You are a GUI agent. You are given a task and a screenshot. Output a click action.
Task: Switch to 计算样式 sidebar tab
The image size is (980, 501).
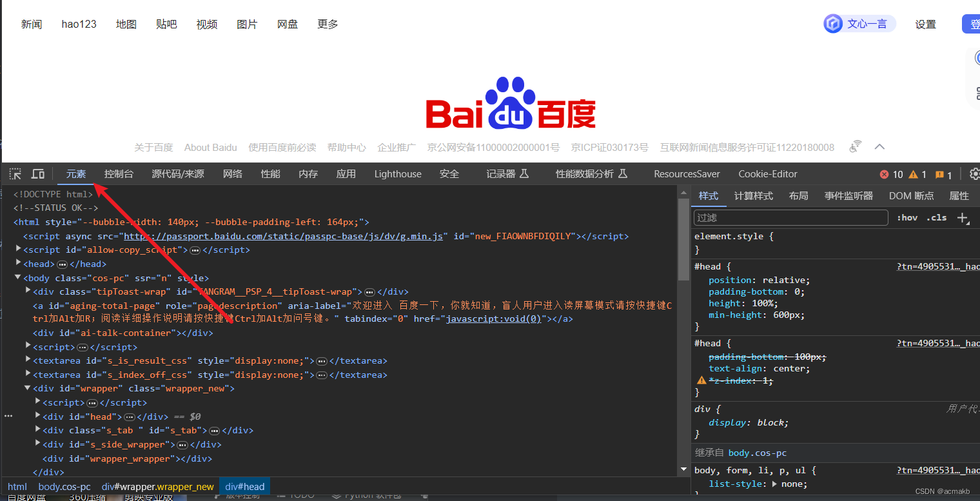(754, 196)
